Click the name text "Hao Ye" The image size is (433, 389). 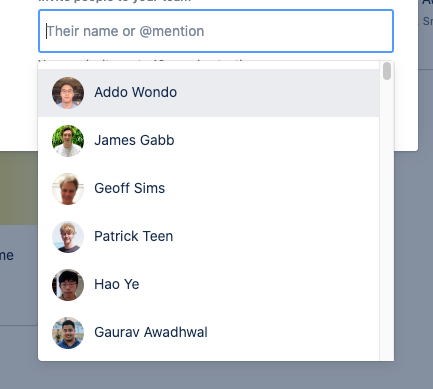[x=117, y=284]
